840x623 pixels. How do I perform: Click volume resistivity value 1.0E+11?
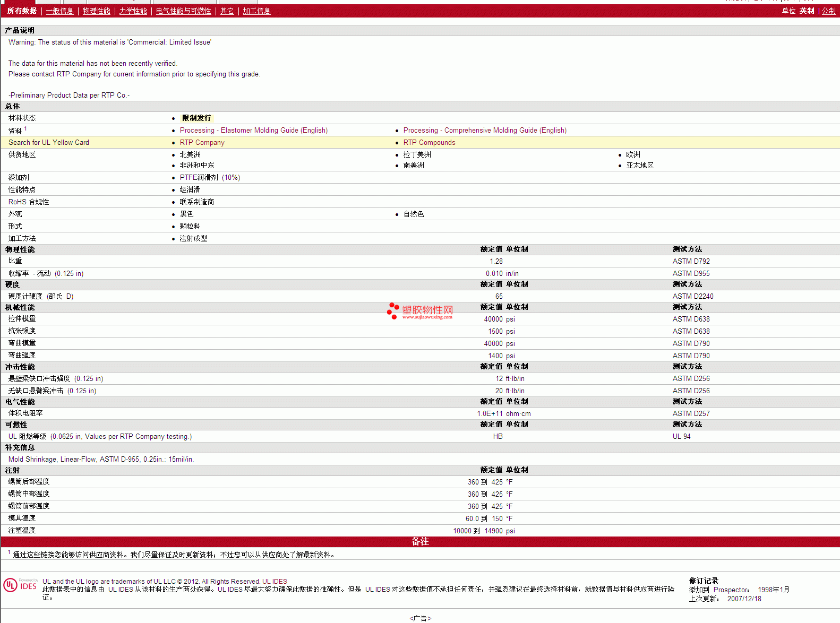(x=490, y=413)
